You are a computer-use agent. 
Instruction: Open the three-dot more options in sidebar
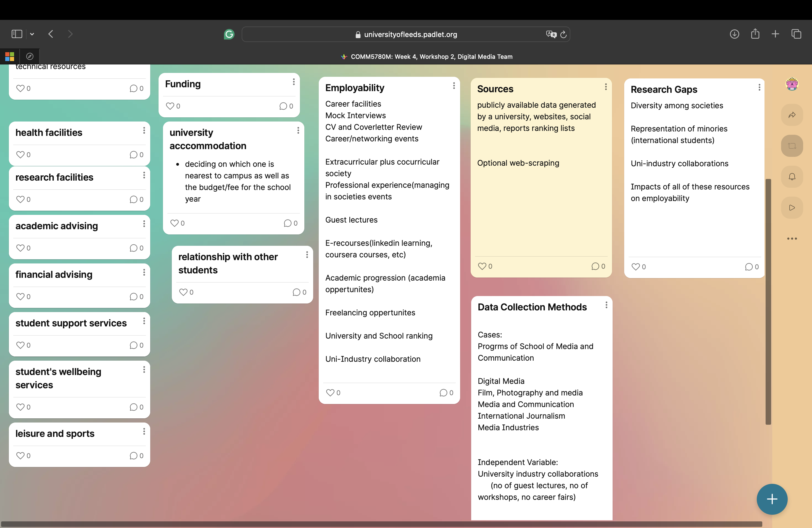click(792, 239)
